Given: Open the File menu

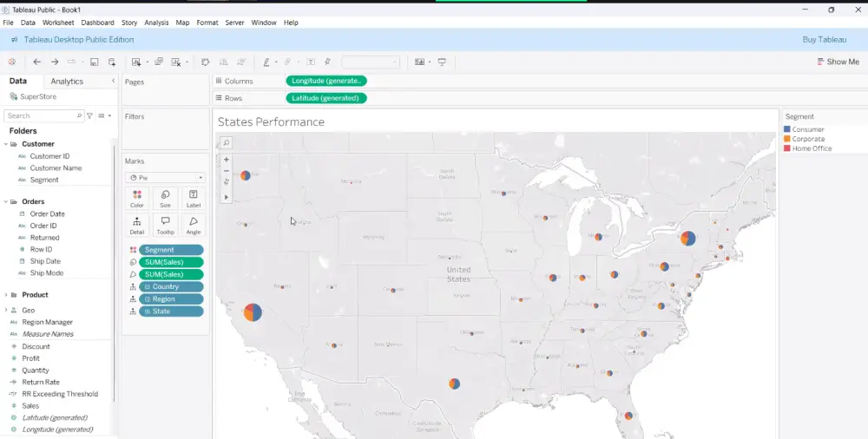Looking at the screenshot, I should (9, 23).
